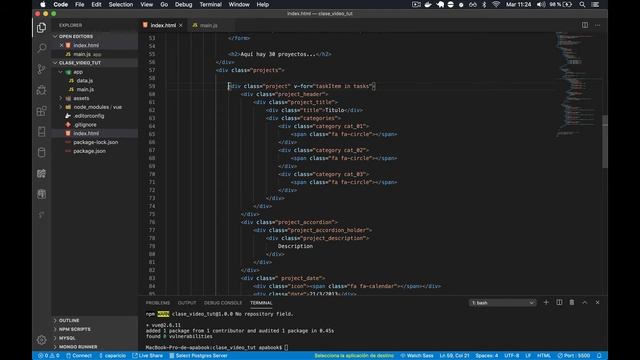Click UTF-8 encoding in status bar

(512, 356)
